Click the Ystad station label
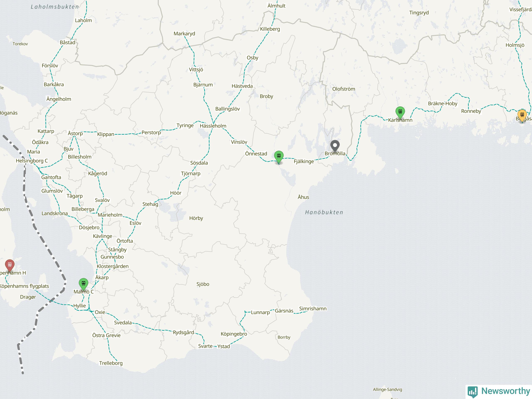 [224, 346]
